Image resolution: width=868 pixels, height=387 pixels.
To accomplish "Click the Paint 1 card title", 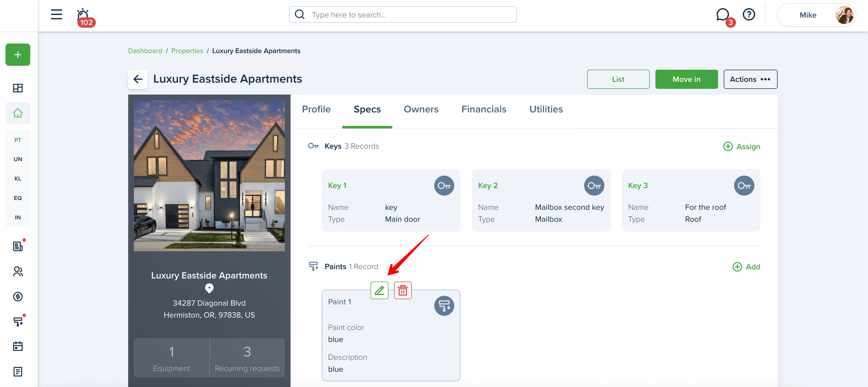I will [339, 302].
